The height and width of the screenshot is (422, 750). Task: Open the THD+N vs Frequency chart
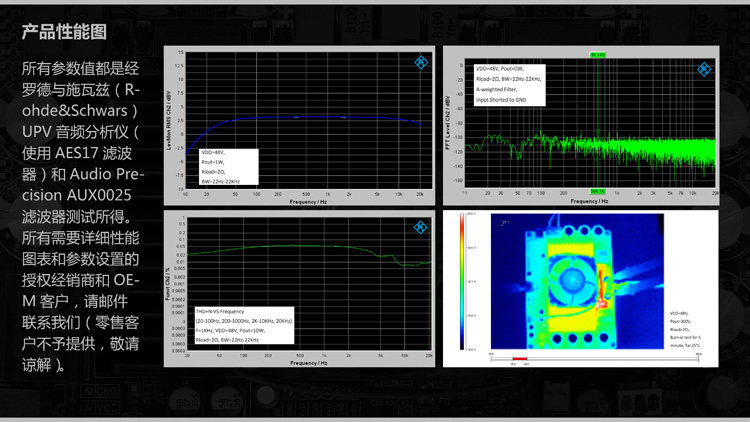(x=299, y=289)
